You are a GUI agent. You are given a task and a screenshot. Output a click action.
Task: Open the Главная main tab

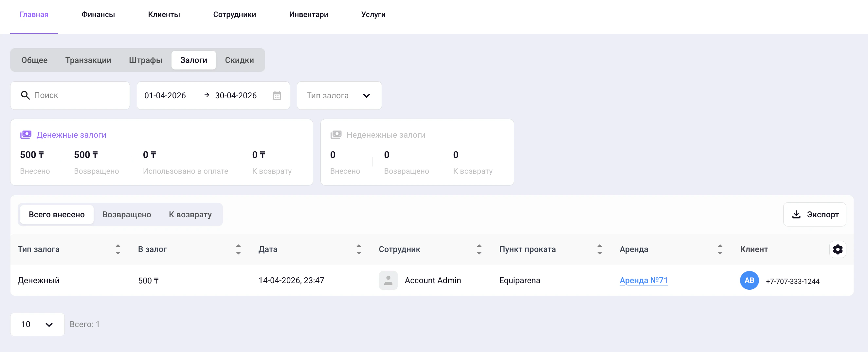click(x=34, y=14)
